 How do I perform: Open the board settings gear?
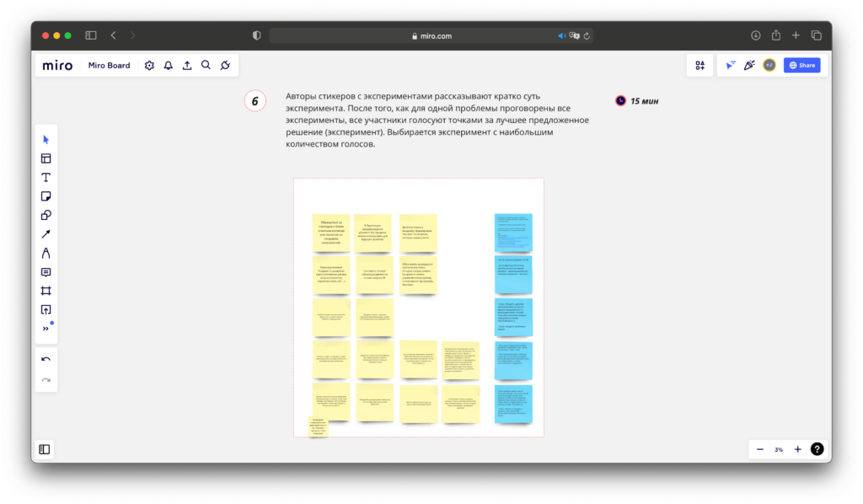pyautogui.click(x=149, y=65)
